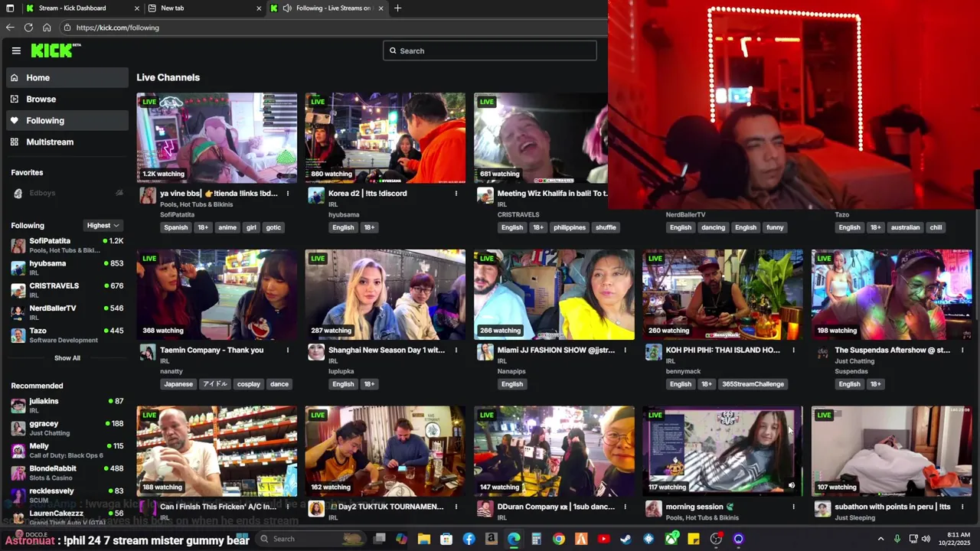Open hyubsama in following sidebar list
980x551 pixels.
(67, 267)
